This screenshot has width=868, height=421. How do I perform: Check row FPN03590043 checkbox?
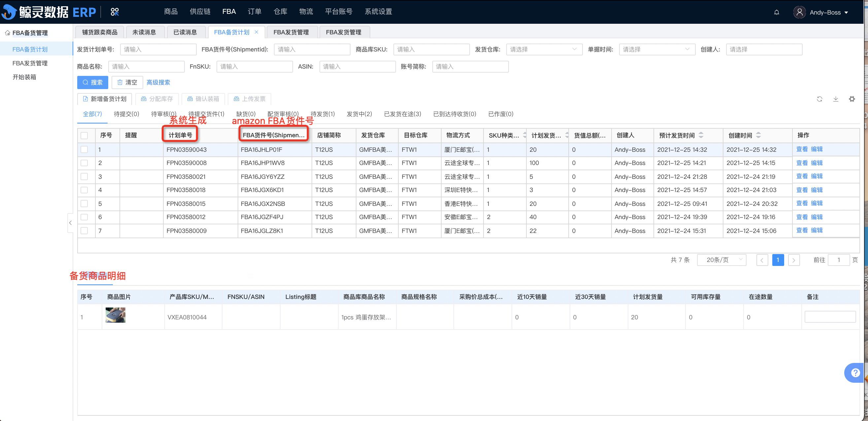pos(84,149)
